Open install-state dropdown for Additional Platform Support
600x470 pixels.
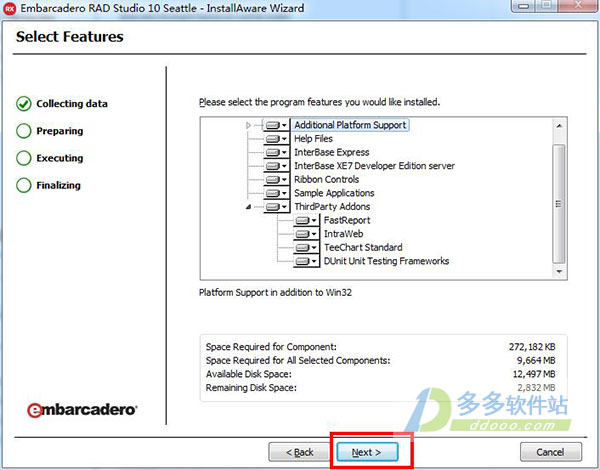pos(276,125)
